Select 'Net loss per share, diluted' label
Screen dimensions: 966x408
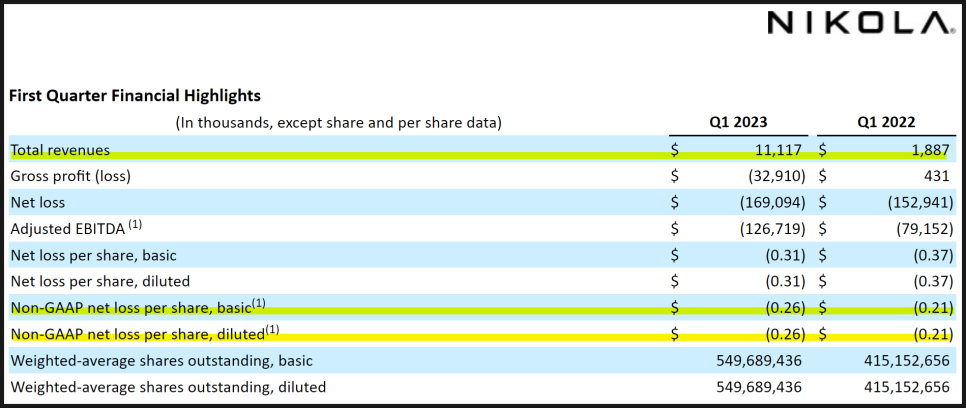100,281
